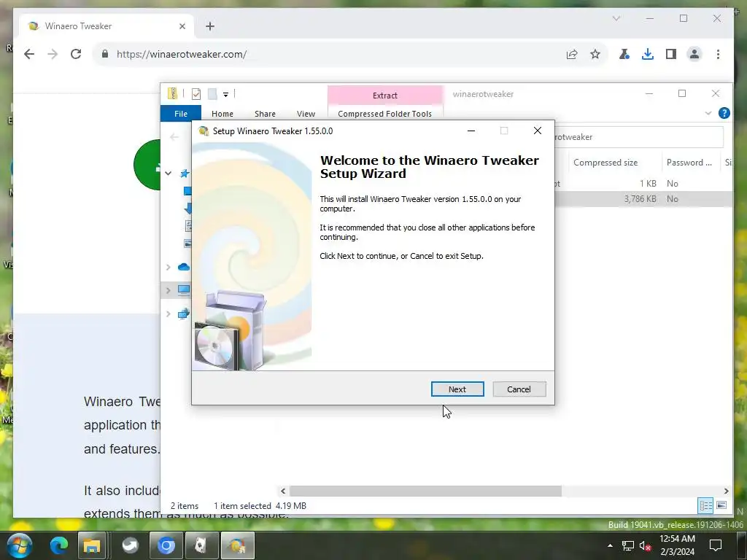Open Chrome Labs flask icon
Viewport: 747px width, 560px height.
[x=624, y=54]
